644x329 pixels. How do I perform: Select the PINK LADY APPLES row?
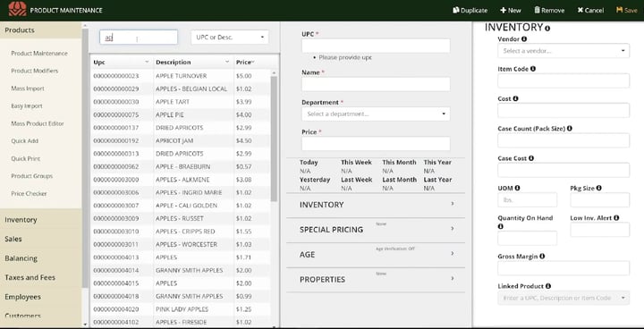coord(181,309)
